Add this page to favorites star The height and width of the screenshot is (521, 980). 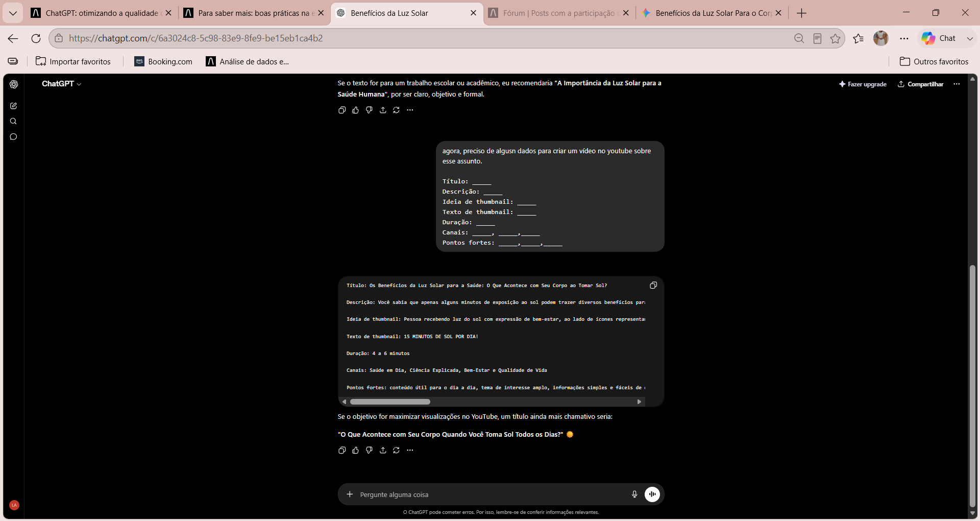pyautogui.click(x=835, y=38)
